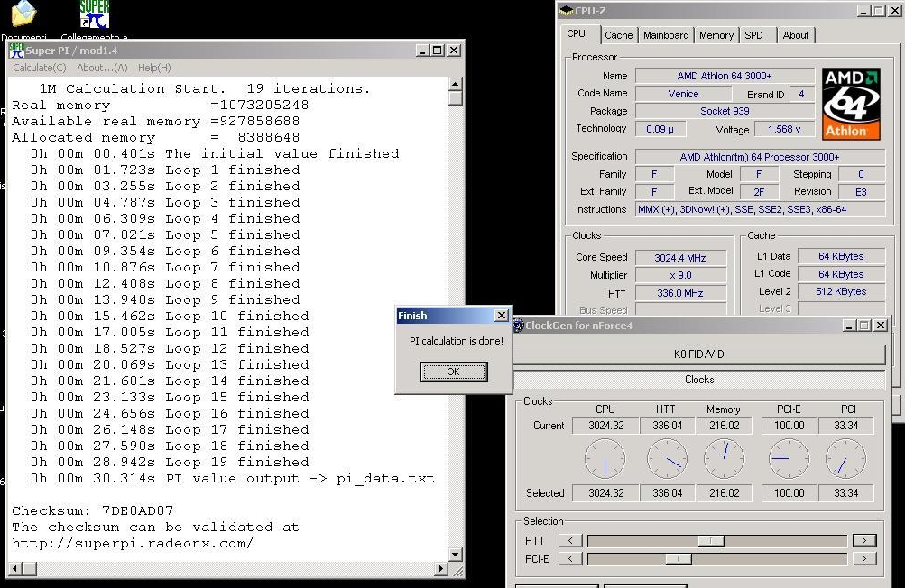Screen dimensions: 905x588
Task: Click the CPU-Z title bar chip icon
Action: [567, 11]
